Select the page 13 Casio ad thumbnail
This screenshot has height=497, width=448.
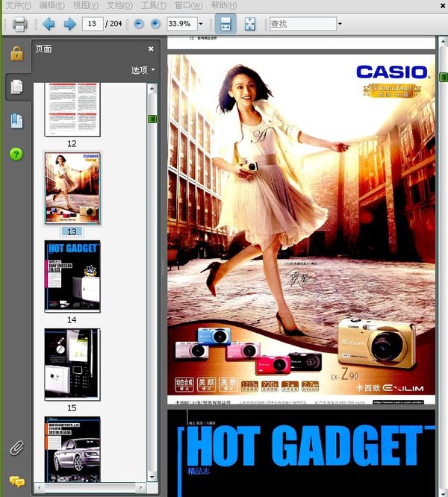72,188
